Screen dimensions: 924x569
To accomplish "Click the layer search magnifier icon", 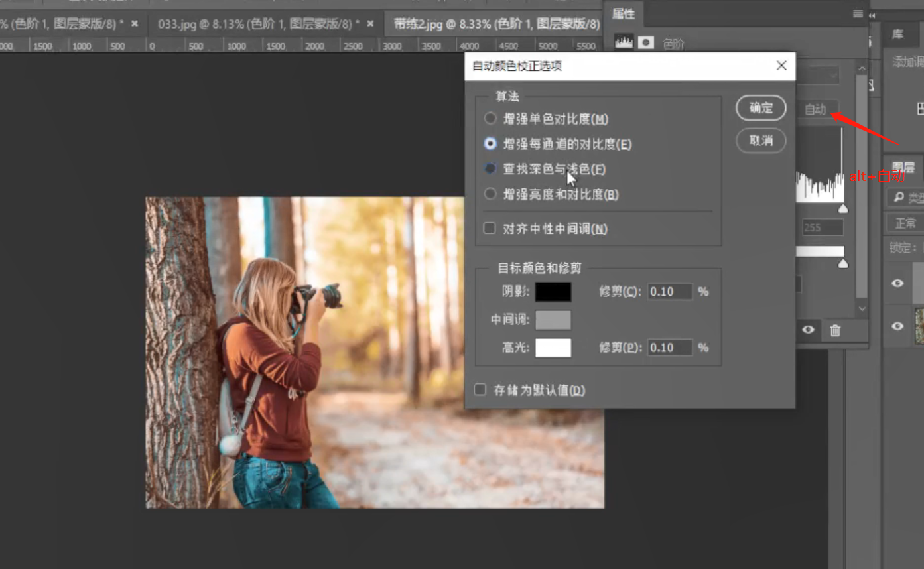I will (899, 197).
